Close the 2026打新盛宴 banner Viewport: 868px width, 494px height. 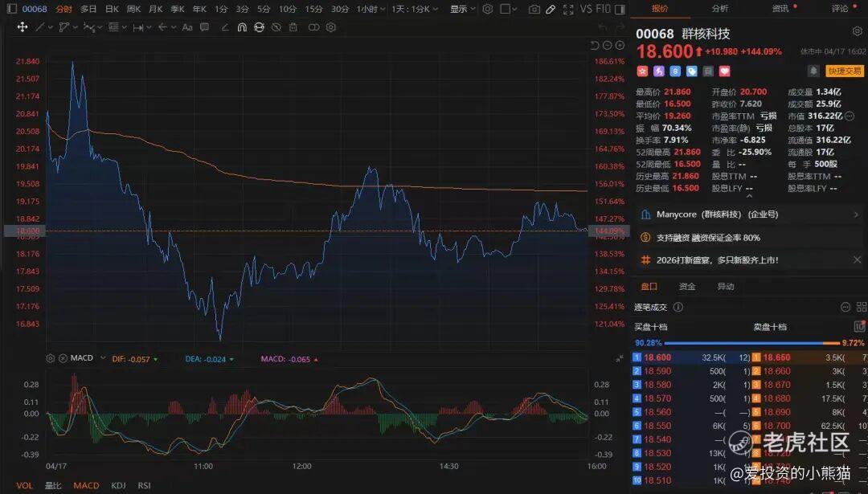(857, 259)
